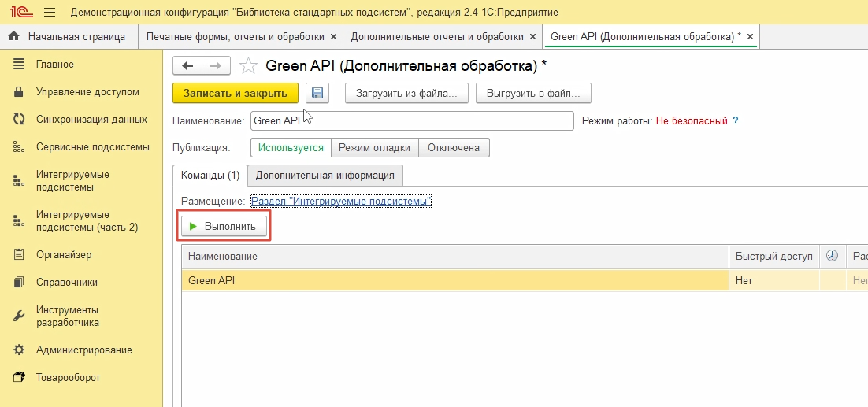868x407 pixels.
Task: Click the Наименование input field
Action: tap(412, 121)
